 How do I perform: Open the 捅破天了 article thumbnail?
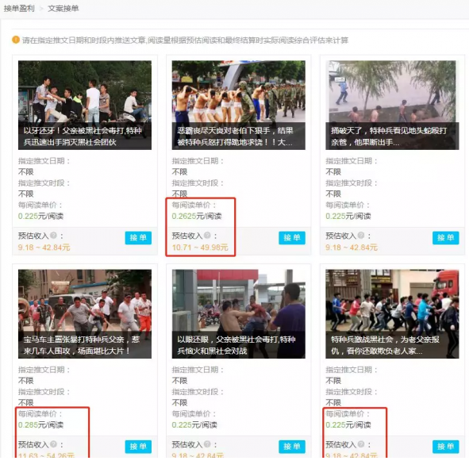click(392, 105)
